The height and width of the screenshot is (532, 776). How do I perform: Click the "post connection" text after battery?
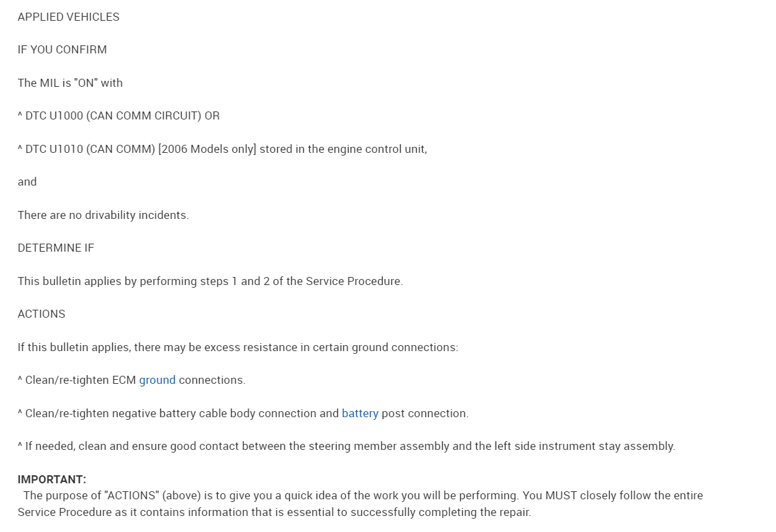click(425, 414)
